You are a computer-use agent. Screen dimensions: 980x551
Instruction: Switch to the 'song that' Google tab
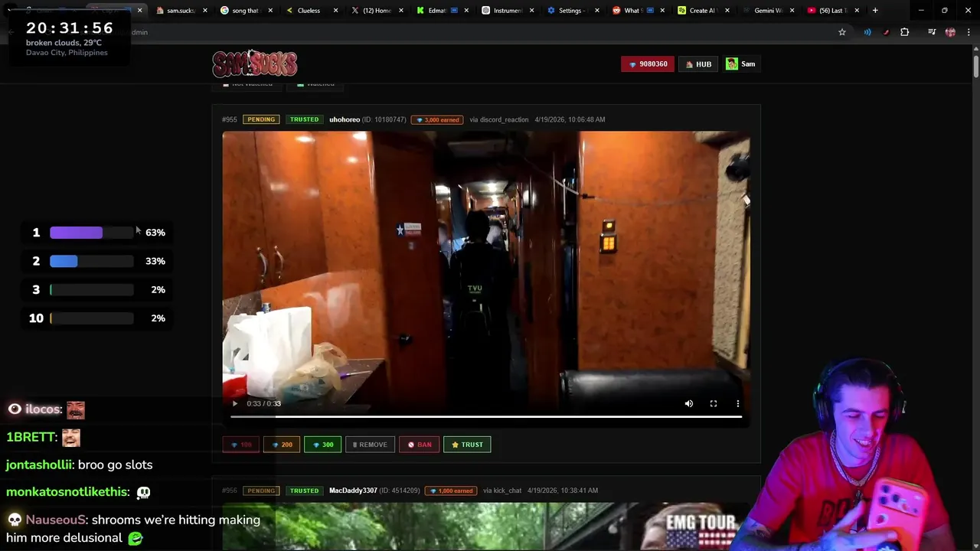pyautogui.click(x=245, y=11)
